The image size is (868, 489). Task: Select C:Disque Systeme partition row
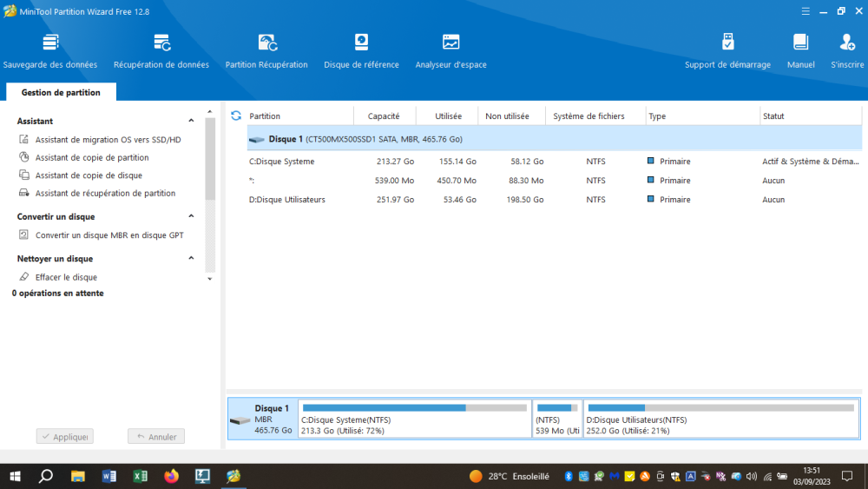(x=554, y=162)
